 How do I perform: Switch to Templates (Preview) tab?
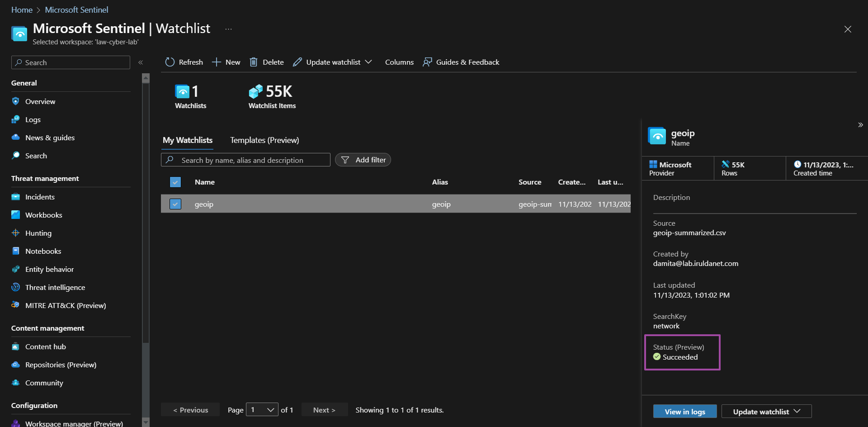[264, 140]
